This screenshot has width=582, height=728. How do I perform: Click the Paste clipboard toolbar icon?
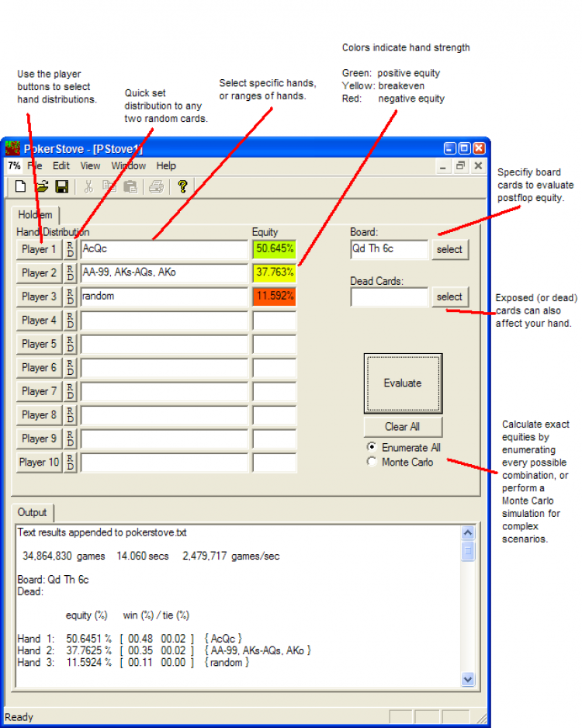[x=130, y=186]
